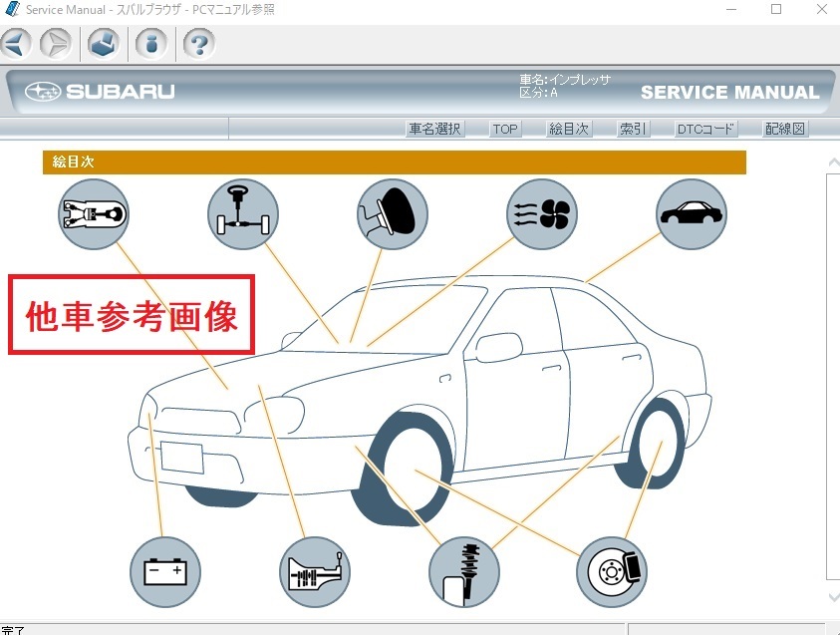The height and width of the screenshot is (635, 840).
Task: Close the Service Manual window
Action: pos(822,10)
